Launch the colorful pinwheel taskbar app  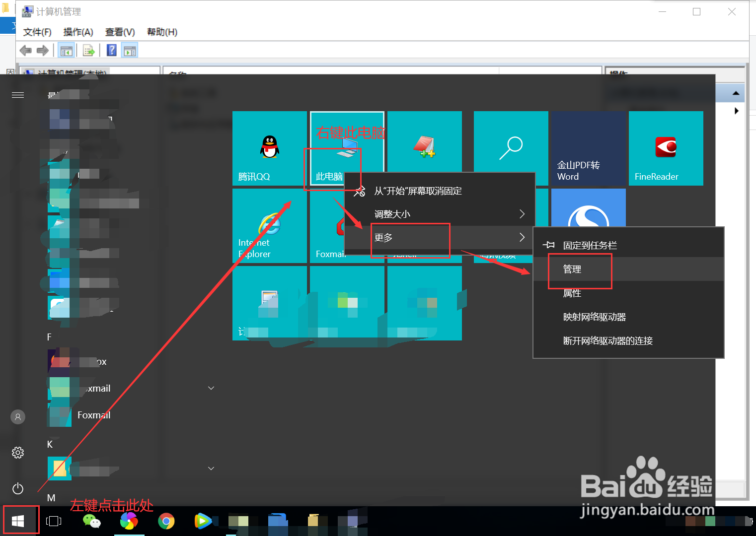[x=129, y=521]
